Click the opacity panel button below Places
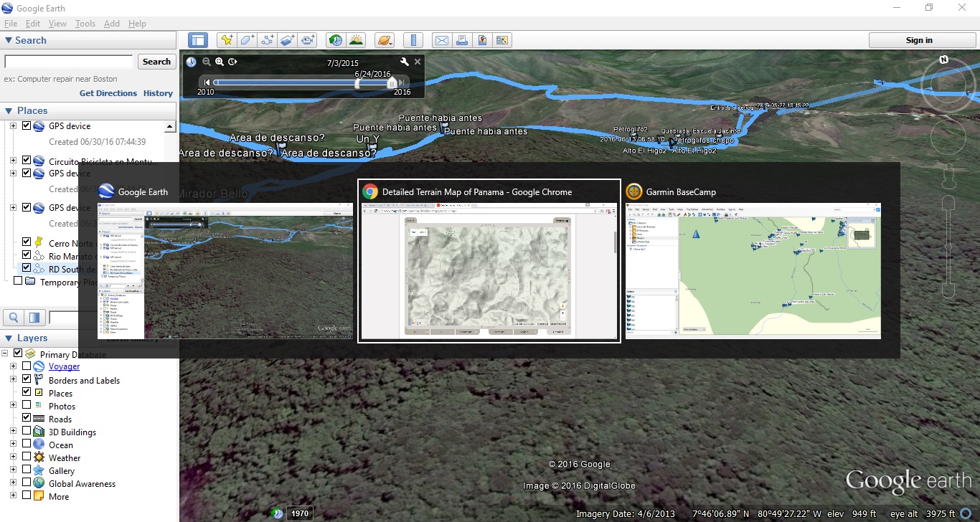 tap(34, 318)
